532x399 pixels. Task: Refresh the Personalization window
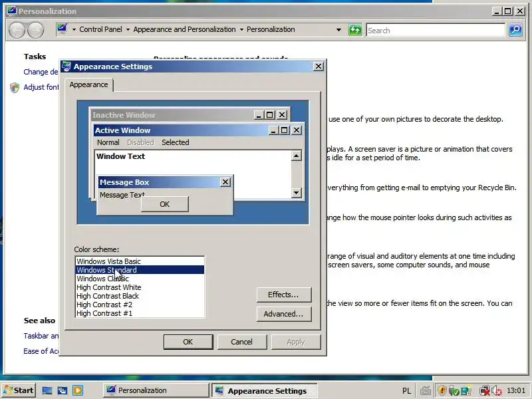coord(355,30)
